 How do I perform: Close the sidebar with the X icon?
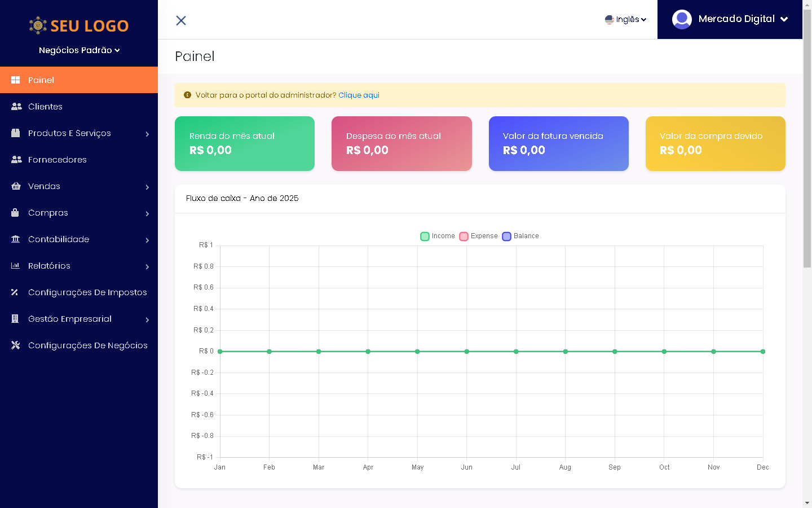(181, 20)
